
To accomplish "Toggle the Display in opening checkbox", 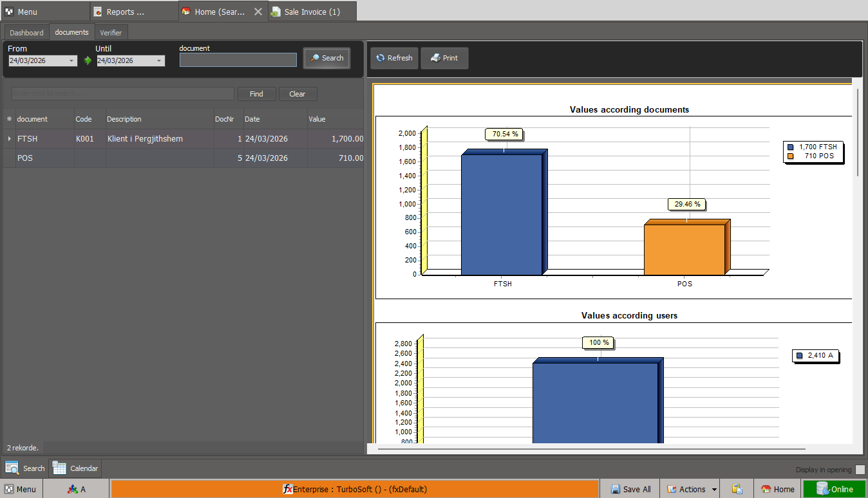I will [x=860, y=470].
